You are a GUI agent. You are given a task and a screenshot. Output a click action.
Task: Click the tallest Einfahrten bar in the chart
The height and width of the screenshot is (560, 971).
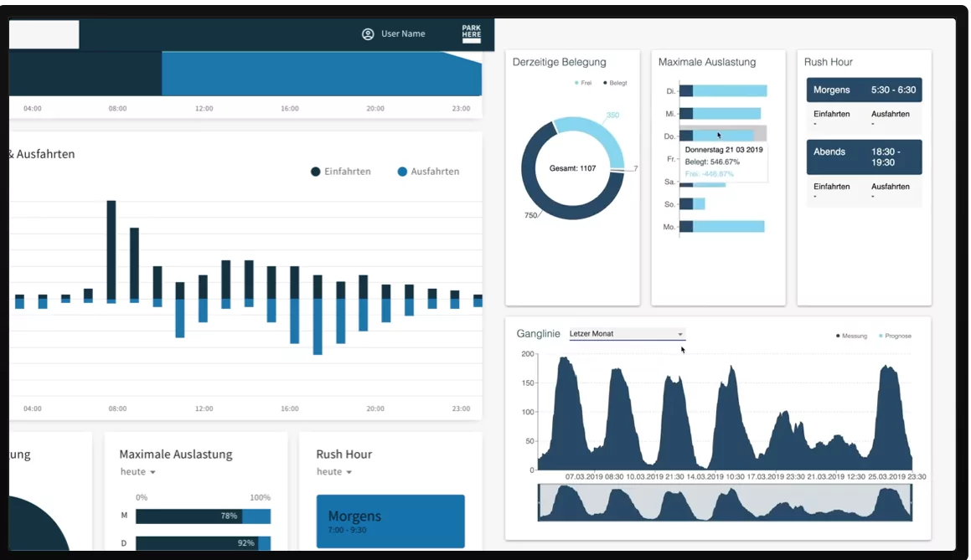click(x=111, y=250)
